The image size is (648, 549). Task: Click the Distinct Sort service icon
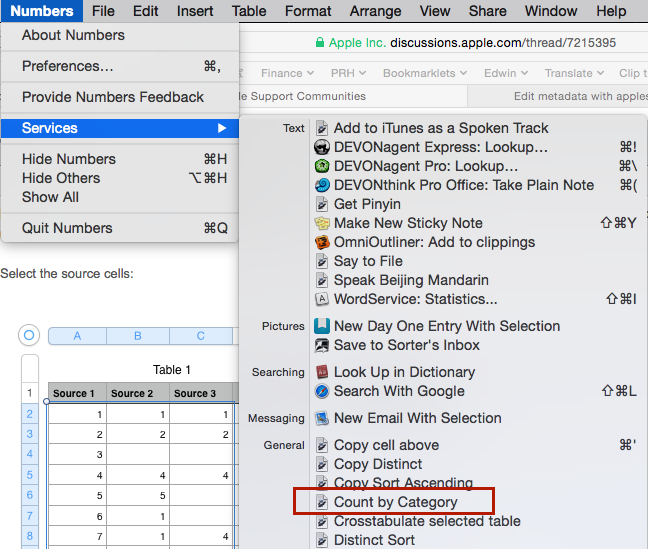click(322, 540)
